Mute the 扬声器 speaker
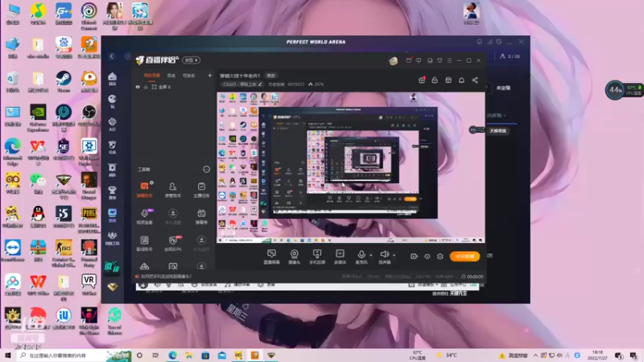644x362 pixels. click(385, 257)
